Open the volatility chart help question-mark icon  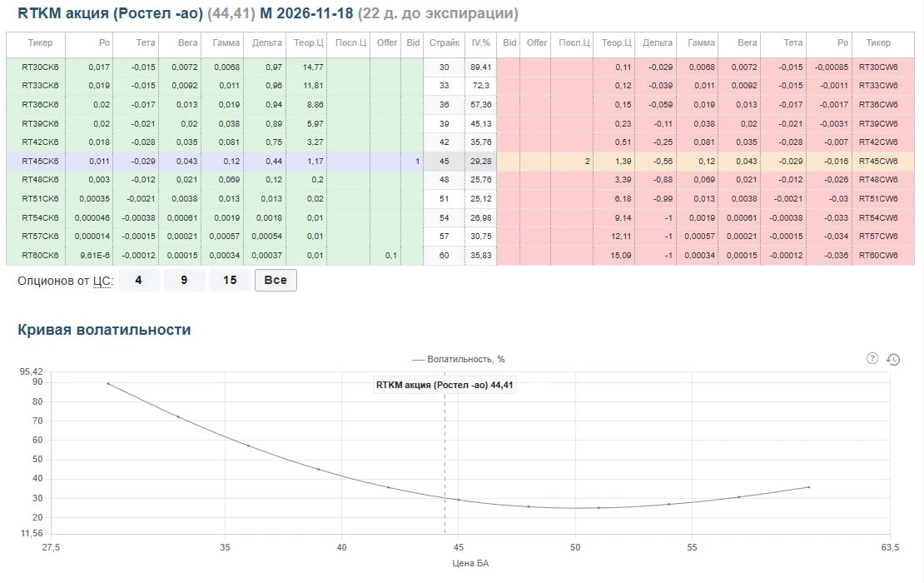click(872, 358)
